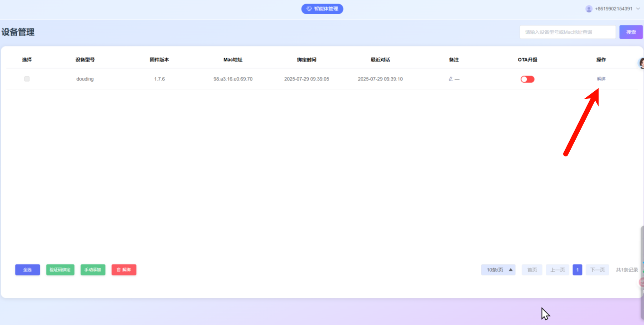Viewport: 644px width, 325px height.
Task: Click the 验证码绑定 button
Action: [60, 270]
